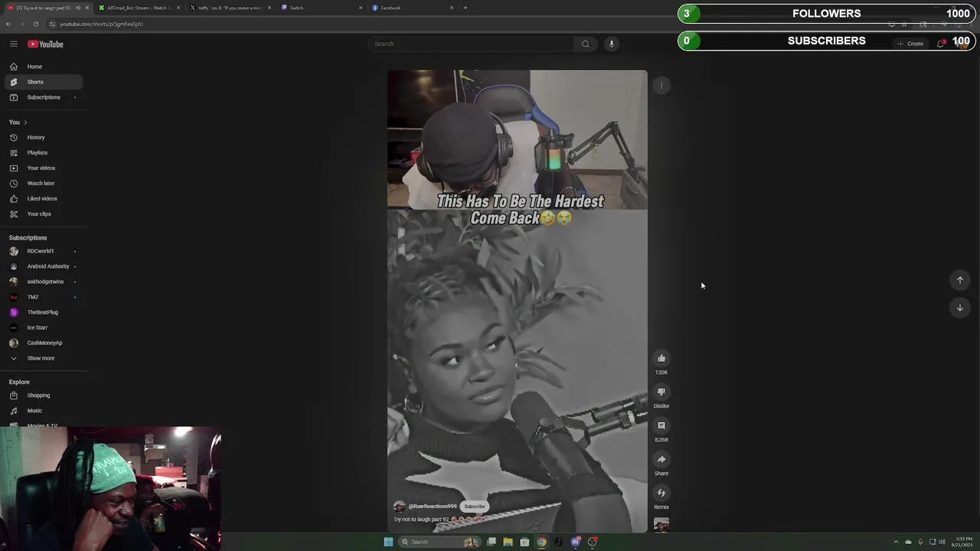Image resolution: width=980 pixels, height=551 pixels.
Task: Click the YouTube search field
Action: pyautogui.click(x=471, y=44)
